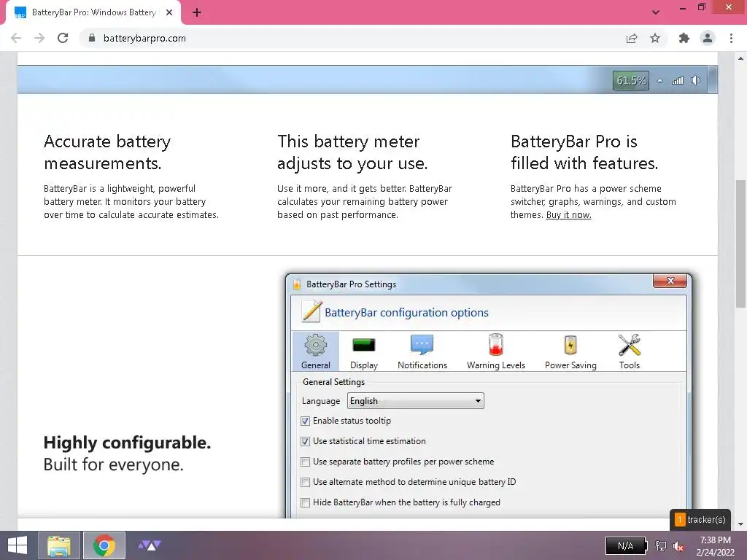Open the taskbar clock 7:38 PM

[x=716, y=546]
